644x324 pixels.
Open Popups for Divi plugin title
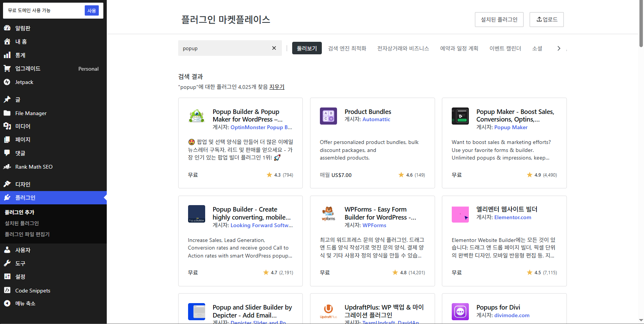tap(498, 307)
